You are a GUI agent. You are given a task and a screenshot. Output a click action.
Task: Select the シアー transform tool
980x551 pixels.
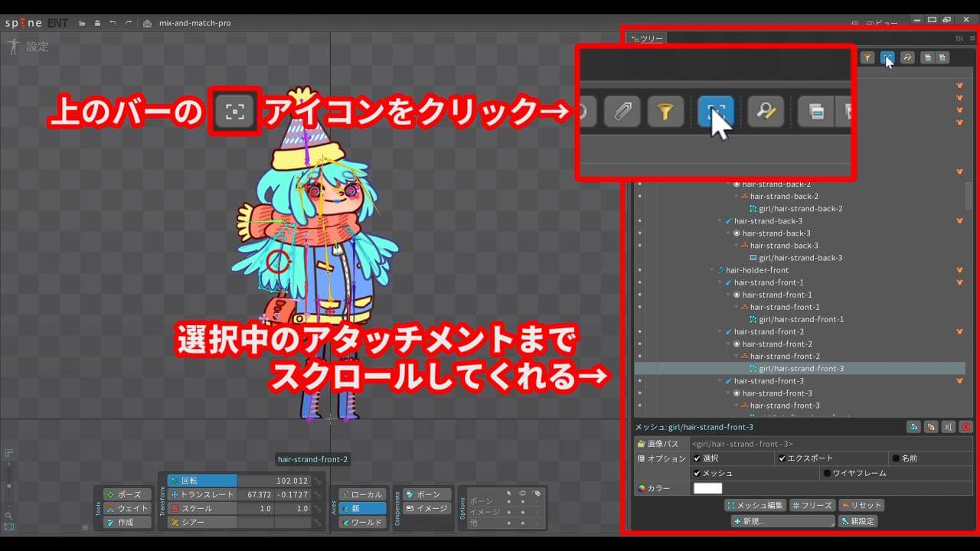tap(202, 522)
